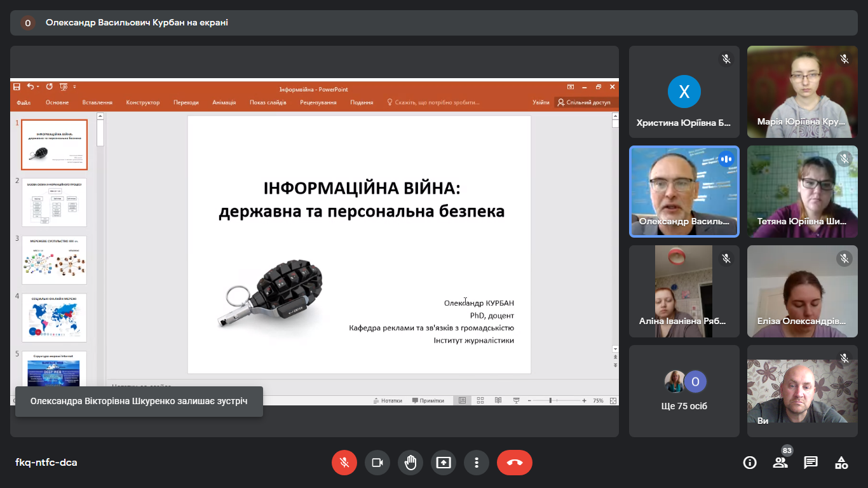Switch to the Анімація ribbon tab

click(224, 102)
